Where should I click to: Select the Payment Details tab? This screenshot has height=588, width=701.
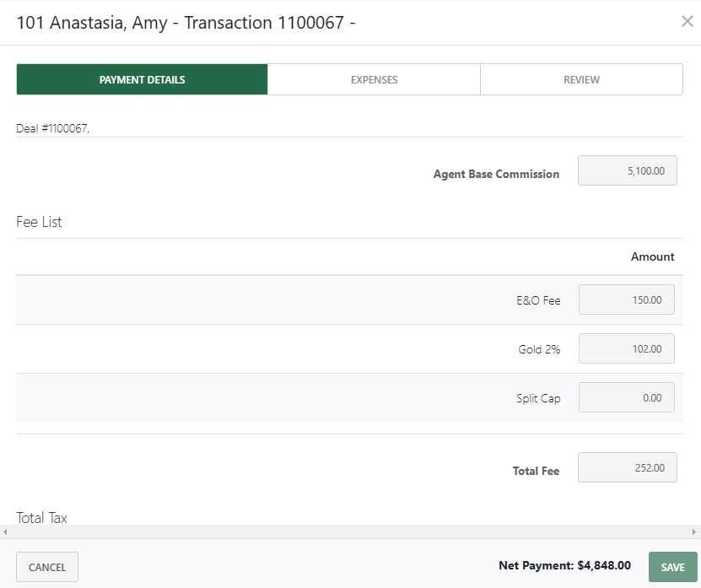tap(141, 79)
